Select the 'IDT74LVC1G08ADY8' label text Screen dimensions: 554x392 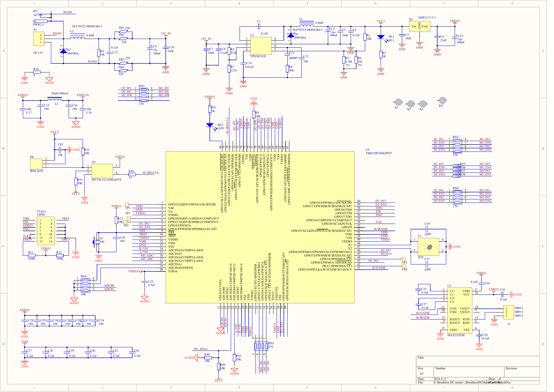click(106, 180)
